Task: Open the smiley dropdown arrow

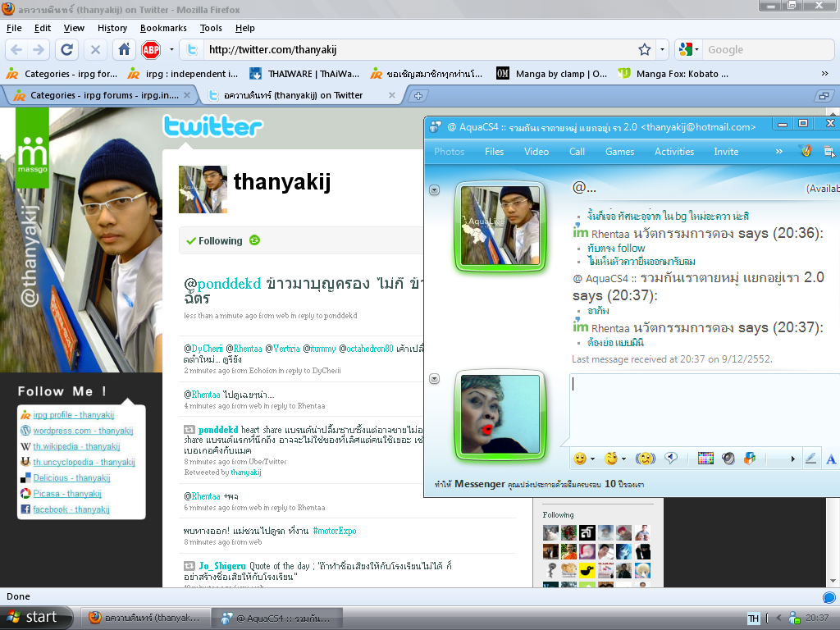Action: click(592, 459)
